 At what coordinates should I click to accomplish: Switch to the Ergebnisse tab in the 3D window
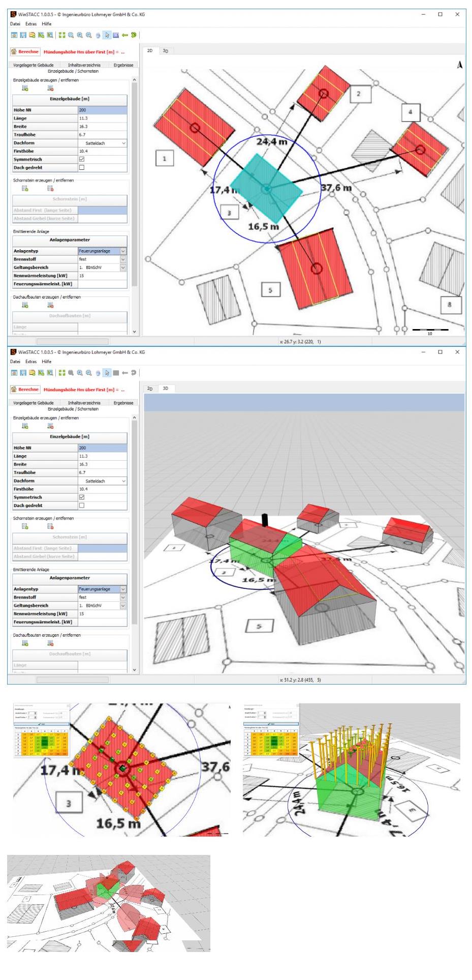(x=123, y=403)
